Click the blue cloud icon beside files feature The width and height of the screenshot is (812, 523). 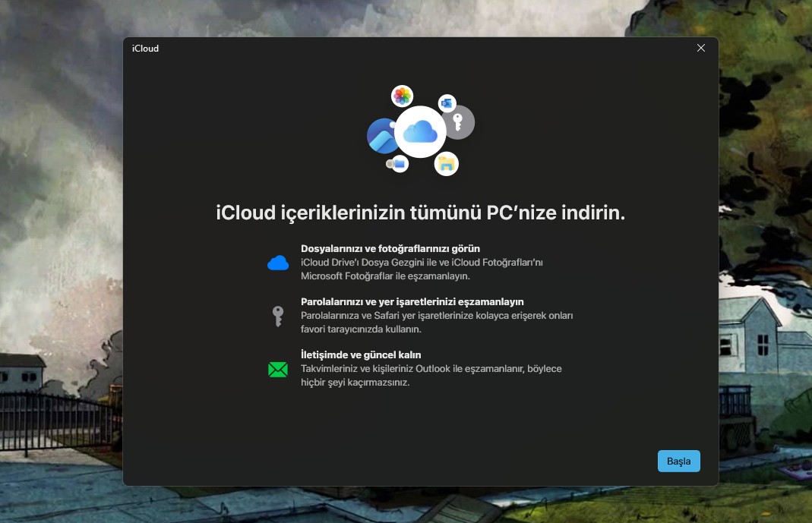278,263
